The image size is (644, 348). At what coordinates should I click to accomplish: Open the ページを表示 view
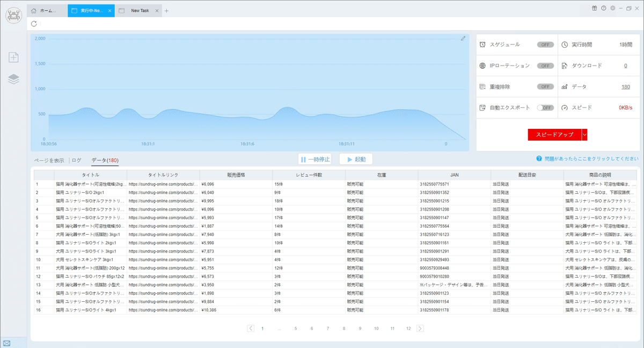pos(49,160)
